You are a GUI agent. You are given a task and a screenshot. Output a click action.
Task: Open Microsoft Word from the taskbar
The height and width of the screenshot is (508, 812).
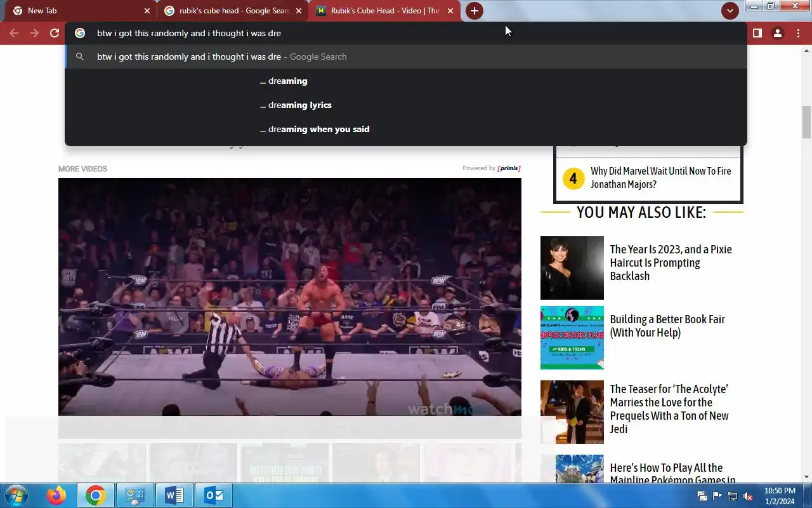click(x=174, y=495)
